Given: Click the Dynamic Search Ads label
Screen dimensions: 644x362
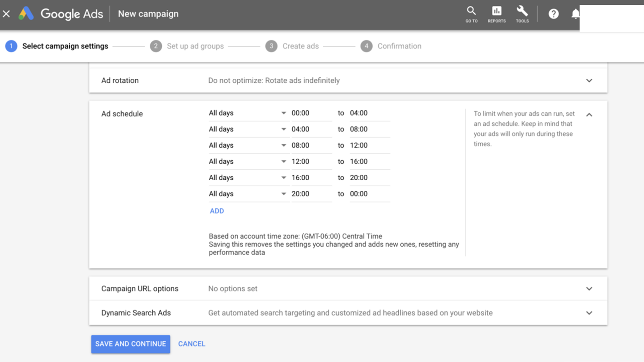Looking at the screenshot, I should (x=136, y=313).
